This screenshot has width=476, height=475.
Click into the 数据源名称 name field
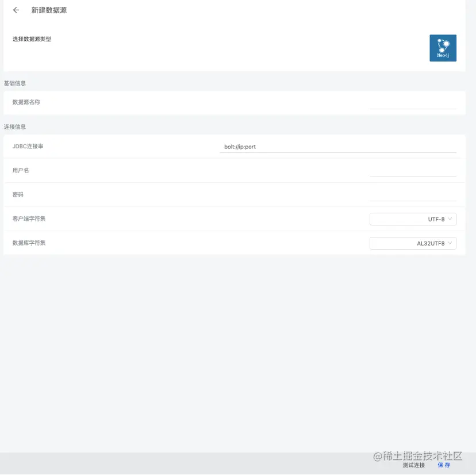413,102
